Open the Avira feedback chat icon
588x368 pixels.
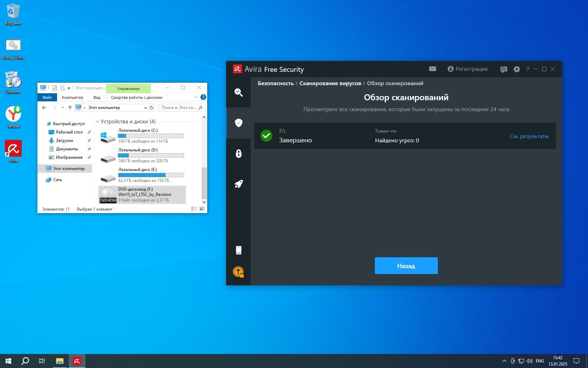point(504,69)
